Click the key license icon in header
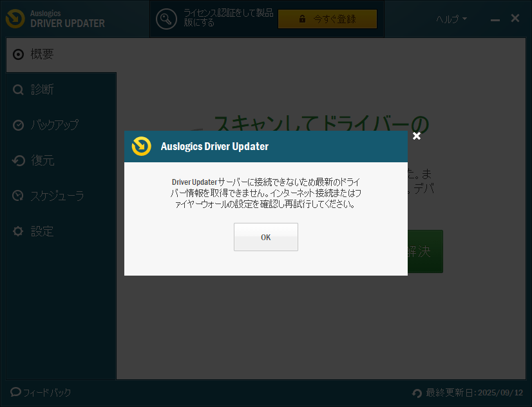Image resolution: width=532 pixels, height=407 pixels. (166, 19)
